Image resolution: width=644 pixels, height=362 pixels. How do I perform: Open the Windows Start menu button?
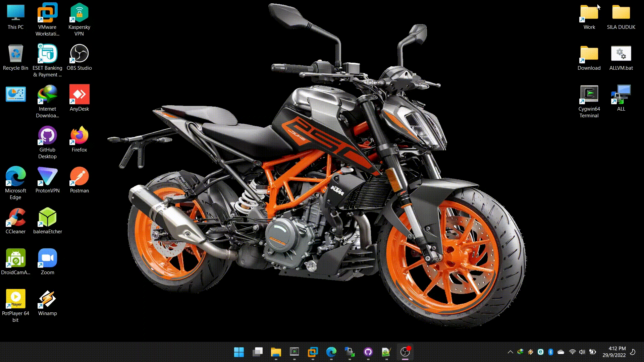click(239, 352)
